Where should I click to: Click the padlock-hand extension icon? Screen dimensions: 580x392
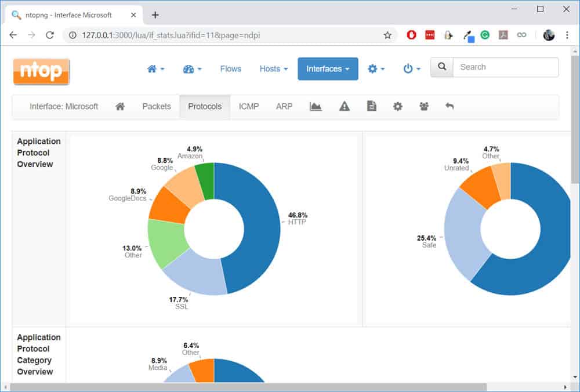click(448, 35)
